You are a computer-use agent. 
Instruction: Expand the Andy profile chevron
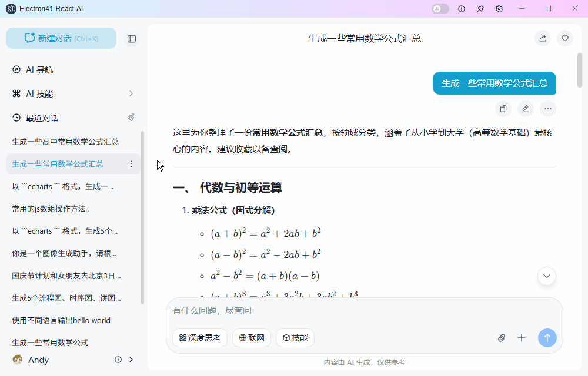pyautogui.click(x=131, y=360)
